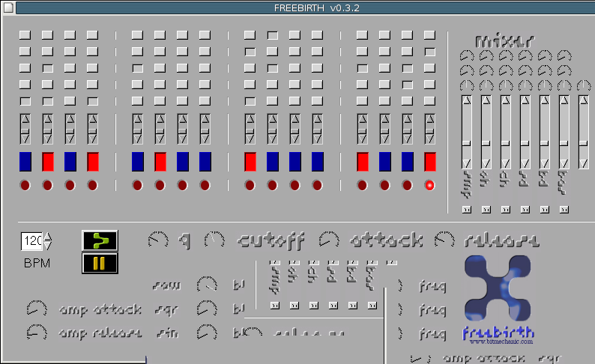Click the green Play arrow button
Image resolution: width=595 pixels, height=364 pixels.
100,240
